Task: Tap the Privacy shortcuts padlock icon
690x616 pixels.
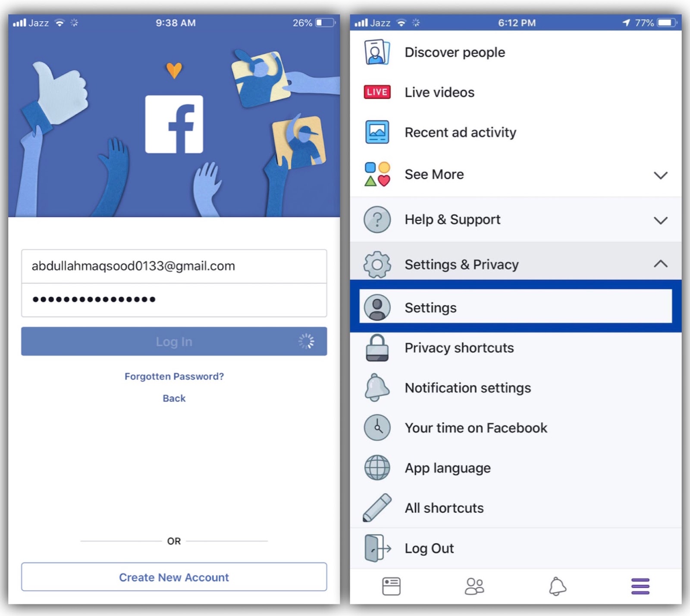Action: pyautogui.click(x=377, y=347)
